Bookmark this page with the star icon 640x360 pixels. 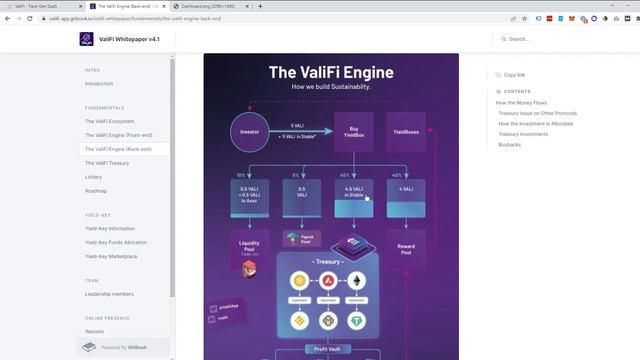coord(524,18)
